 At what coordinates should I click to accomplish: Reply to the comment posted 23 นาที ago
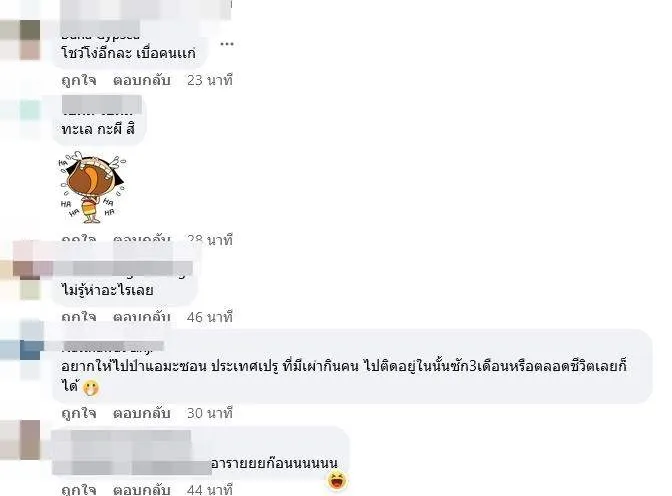pyautogui.click(x=142, y=80)
